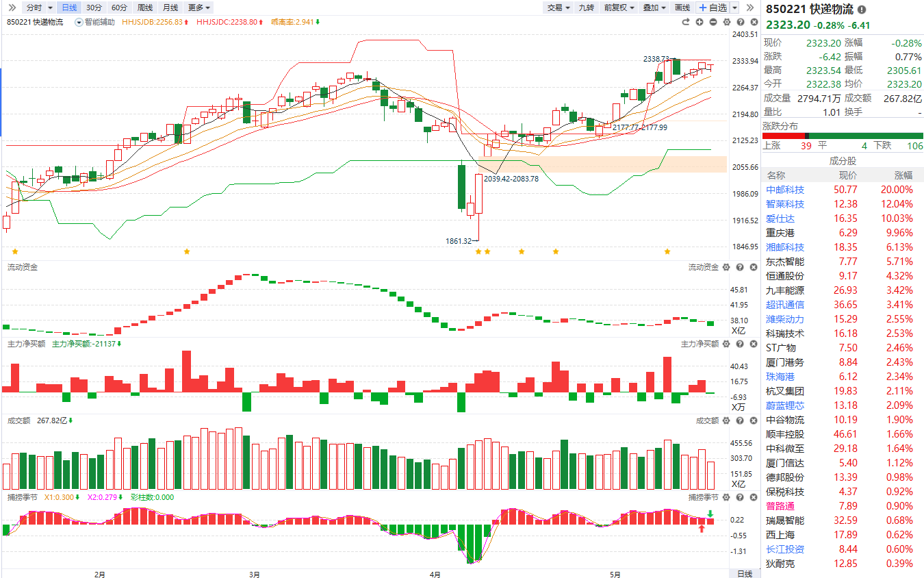Expand the right panel double-chevron icon
Viewport: 924px width, 578px height.
752,8
